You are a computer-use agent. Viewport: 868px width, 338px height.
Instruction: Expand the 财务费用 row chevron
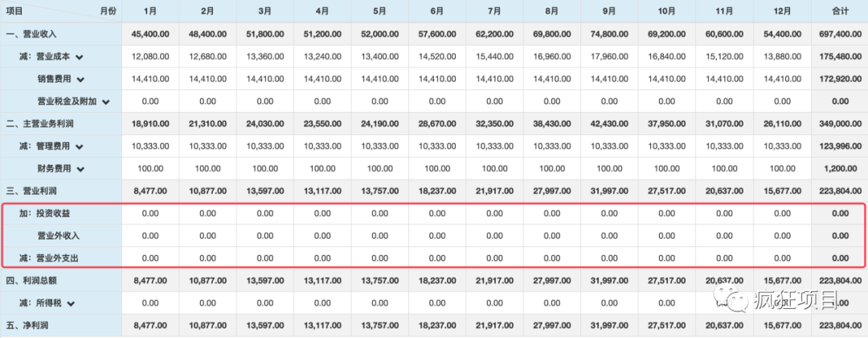pos(80,170)
